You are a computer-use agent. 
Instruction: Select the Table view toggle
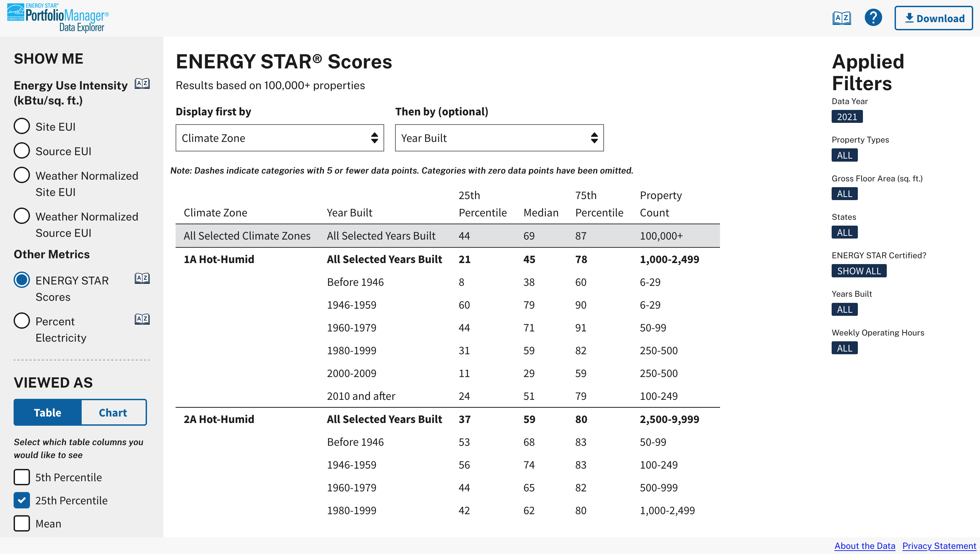[46, 412]
